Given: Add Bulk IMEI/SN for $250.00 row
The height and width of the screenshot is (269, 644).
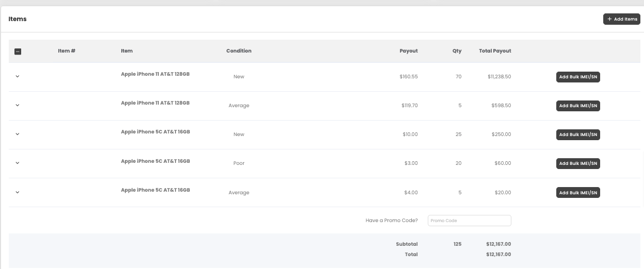Looking at the screenshot, I should [578, 134].
